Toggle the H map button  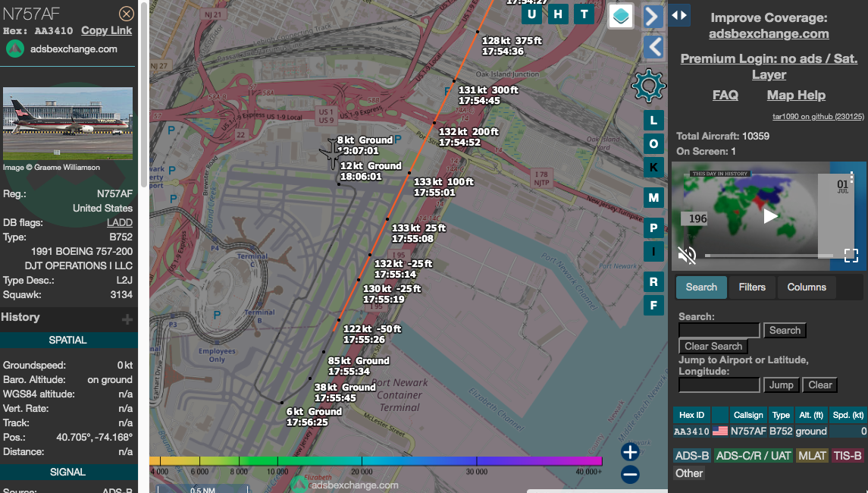[x=558, y=14]
